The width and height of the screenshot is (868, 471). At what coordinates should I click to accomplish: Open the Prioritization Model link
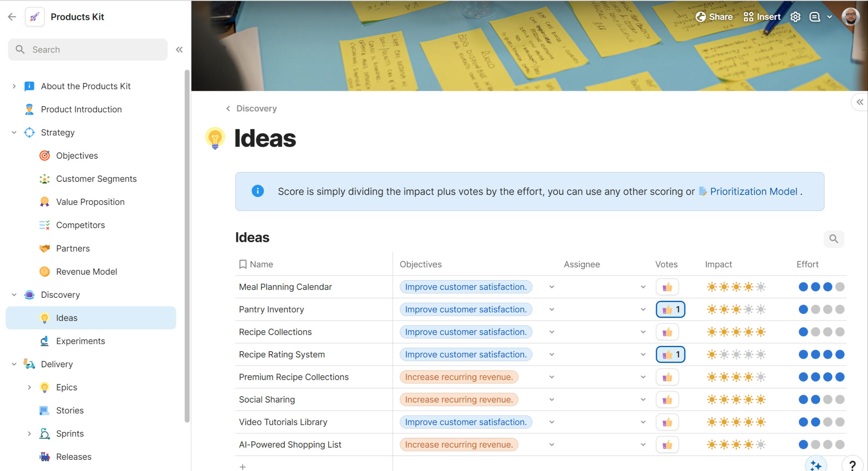click(753, 191)
